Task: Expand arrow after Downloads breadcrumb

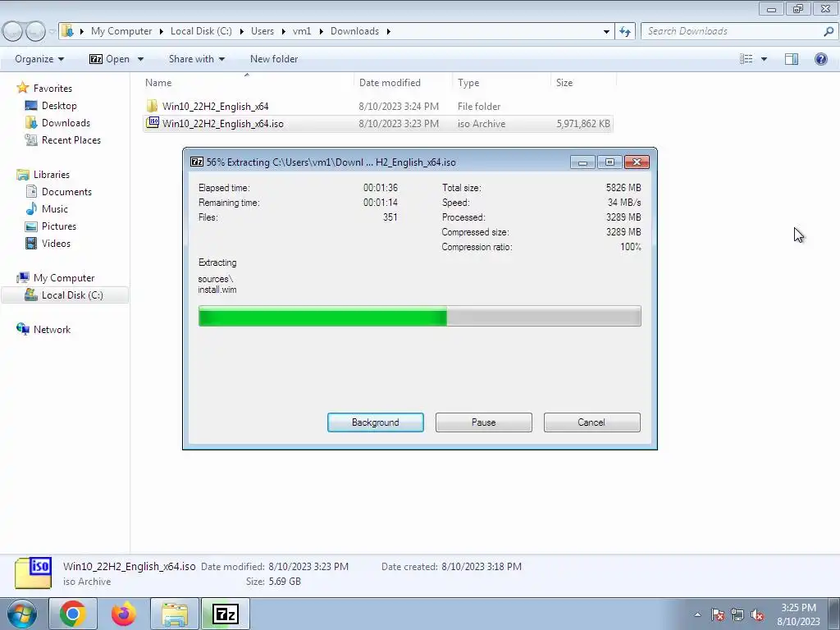Action: (388, 31)
